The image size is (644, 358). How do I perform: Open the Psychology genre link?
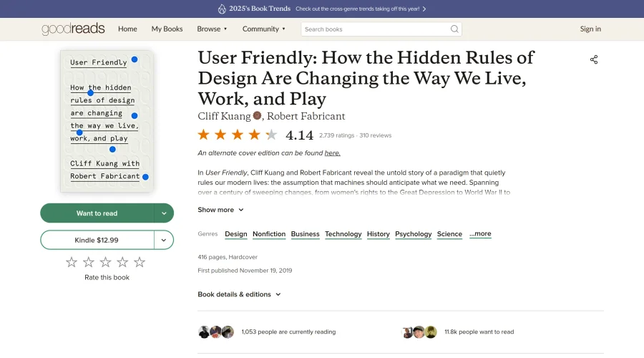point(413,234)
